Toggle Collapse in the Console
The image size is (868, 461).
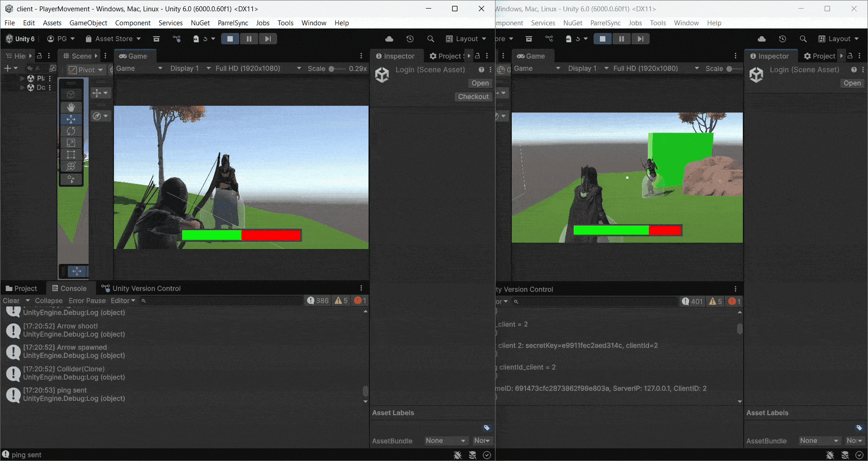pos(48,301)
